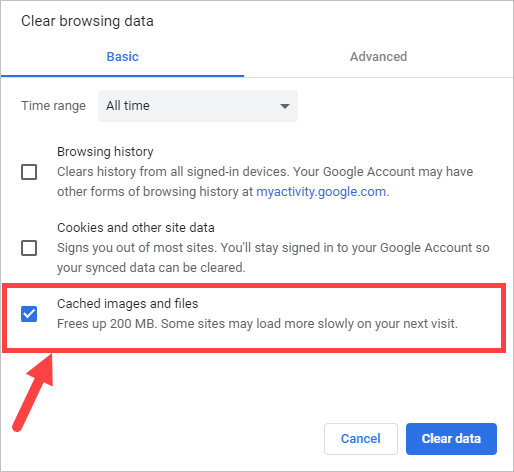The width and height of the screenshot is (514, 472).
Task: Confirm with the Clear data button
Action: [451, 439]
